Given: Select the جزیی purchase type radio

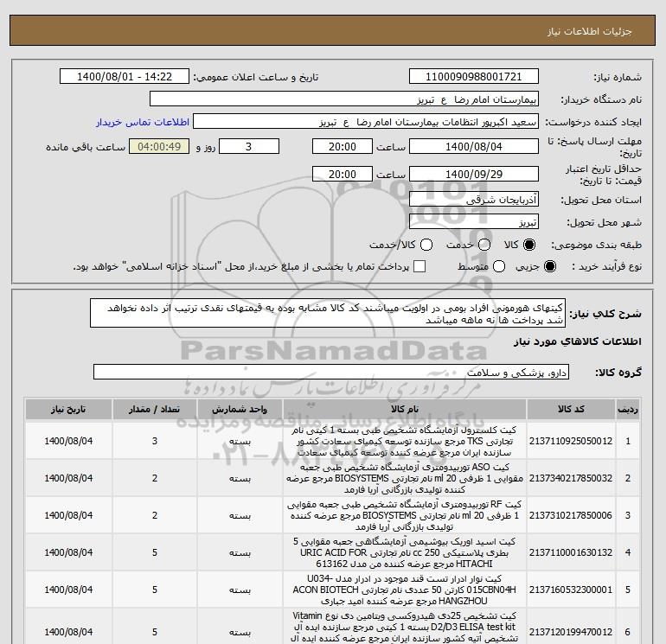Looking at the screenshot, I should coord(549,266).
